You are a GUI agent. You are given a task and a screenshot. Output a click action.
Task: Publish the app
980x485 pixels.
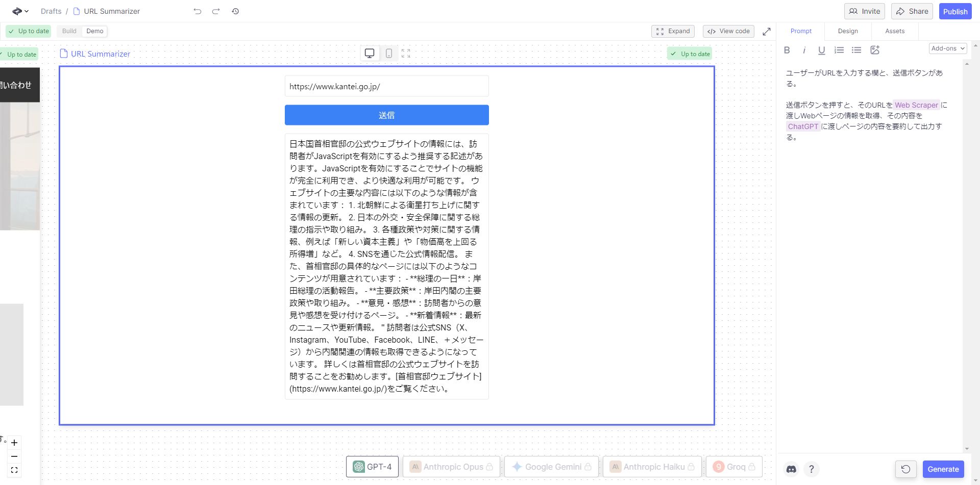[955, 11]
